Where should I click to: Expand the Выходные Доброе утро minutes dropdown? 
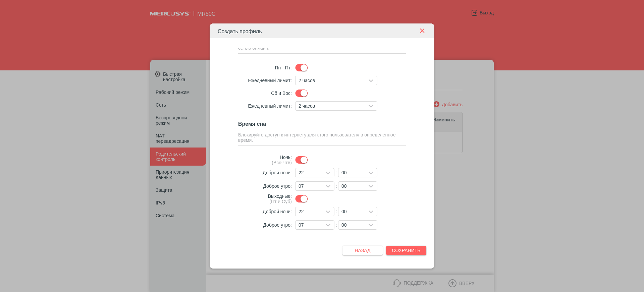coord(357,225)
